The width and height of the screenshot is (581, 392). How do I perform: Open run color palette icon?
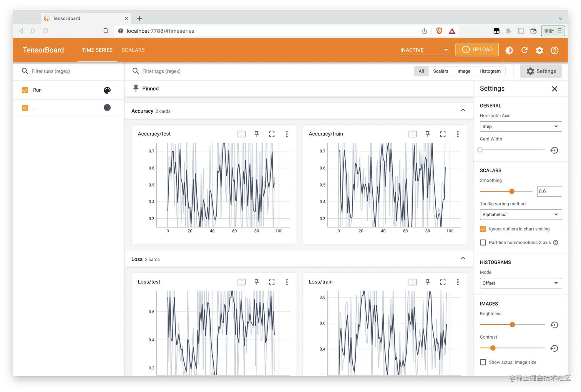tap(107, 90)
